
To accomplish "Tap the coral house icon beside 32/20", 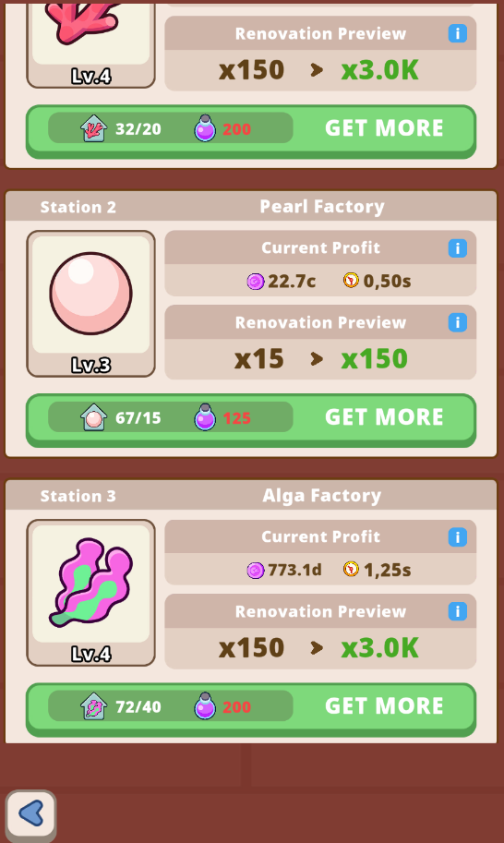I will tap(93, 128).
